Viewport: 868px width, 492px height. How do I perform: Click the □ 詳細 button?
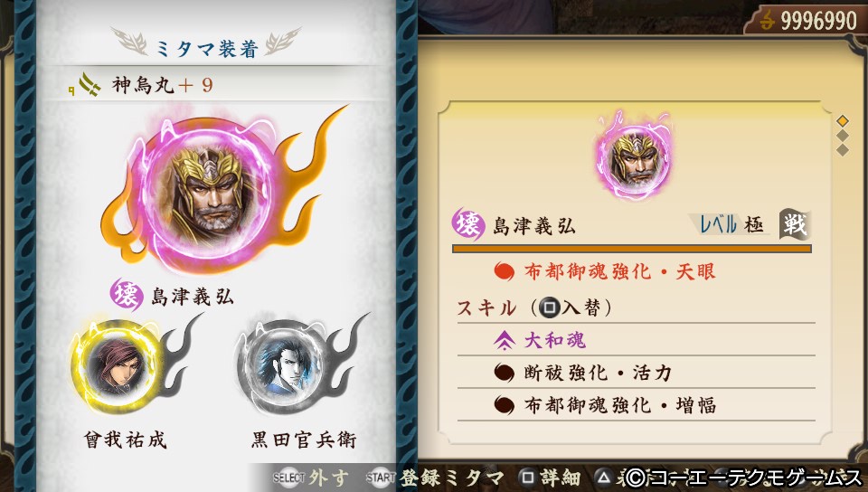point(549,477)
